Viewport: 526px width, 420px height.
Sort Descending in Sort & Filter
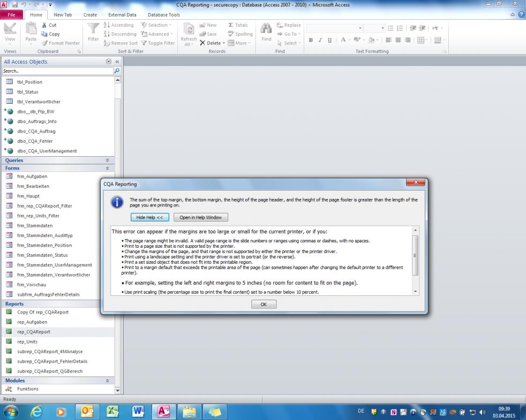[120, 34]
